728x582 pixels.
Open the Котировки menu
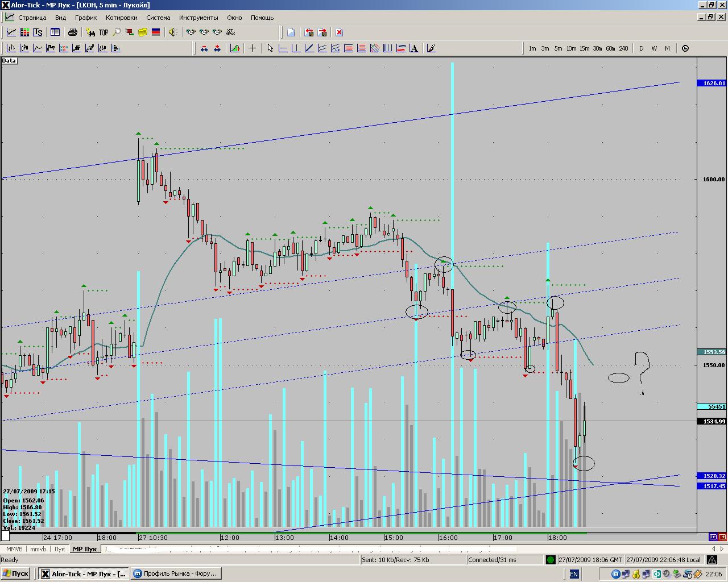tap(121, 18)
